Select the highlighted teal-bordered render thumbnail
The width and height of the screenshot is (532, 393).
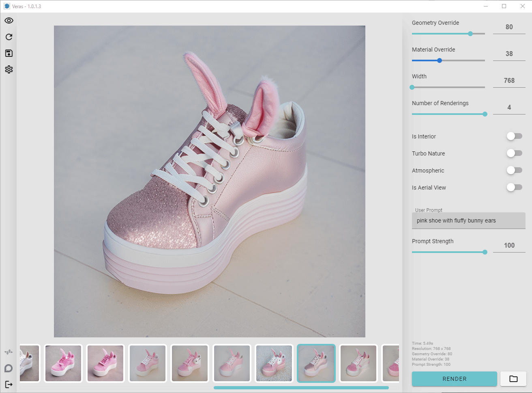316,363
